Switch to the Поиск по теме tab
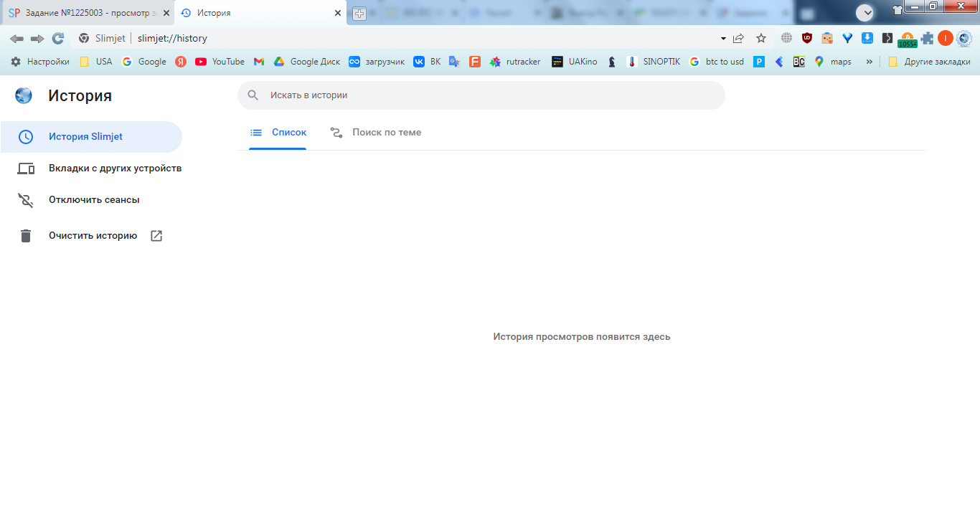 tap(375, 133)
